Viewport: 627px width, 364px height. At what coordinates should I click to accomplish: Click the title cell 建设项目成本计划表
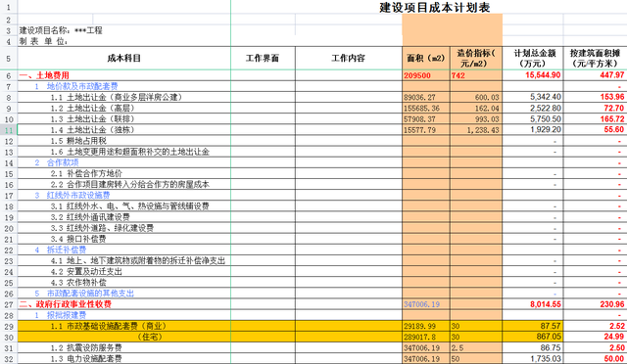click(x=435, y=7)
